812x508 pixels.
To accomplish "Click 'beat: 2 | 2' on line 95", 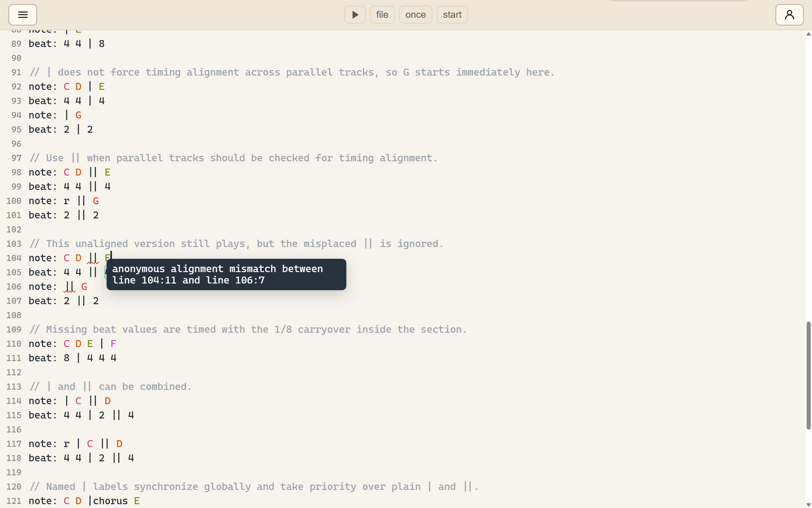I will tap(61, 129).
